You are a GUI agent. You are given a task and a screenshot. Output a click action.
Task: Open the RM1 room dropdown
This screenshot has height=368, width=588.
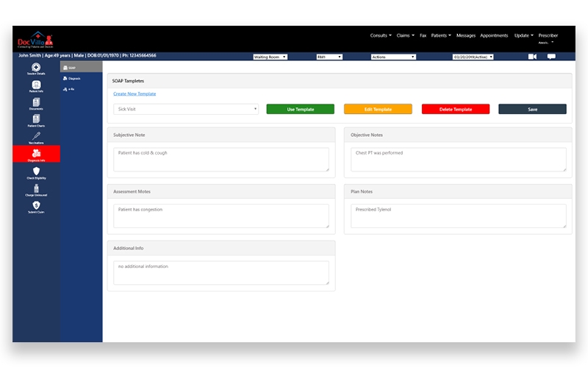(329, 57)
